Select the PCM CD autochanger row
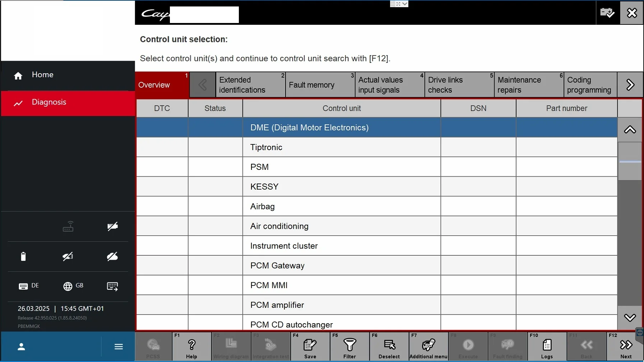The height and width of the screenshot is (362, 644). coord(377,323)
